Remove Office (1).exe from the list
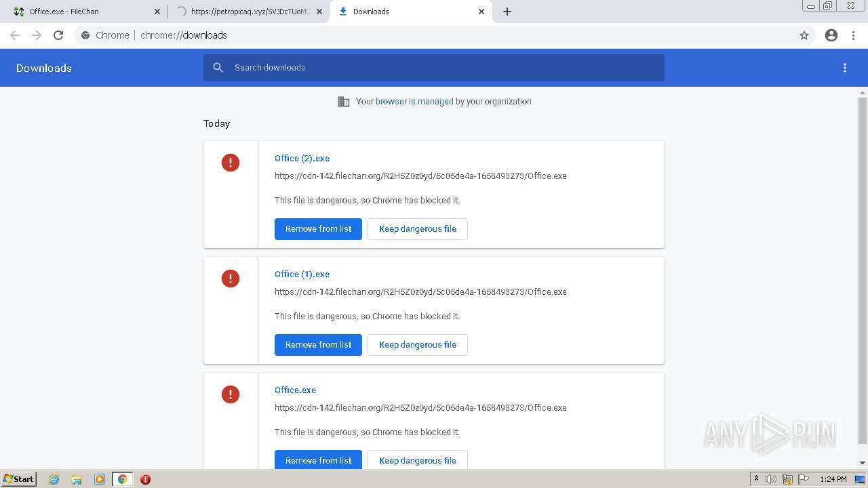 318,345
